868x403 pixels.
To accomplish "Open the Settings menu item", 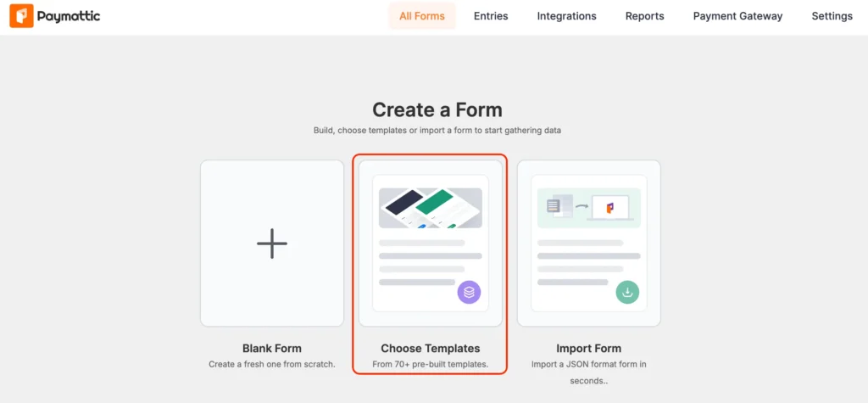I will click(x=832, y=16).
